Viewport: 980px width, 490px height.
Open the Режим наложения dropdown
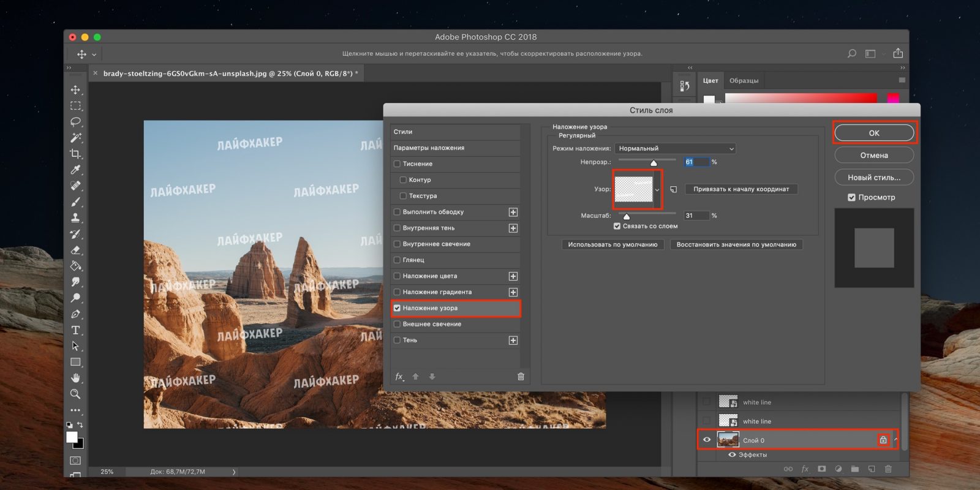tap(675, 148)
